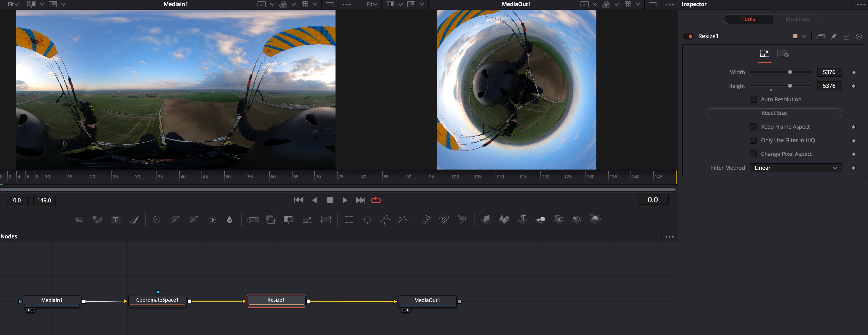Open SubView options dropdown in MediaIn1 viewer

(63, 4)
